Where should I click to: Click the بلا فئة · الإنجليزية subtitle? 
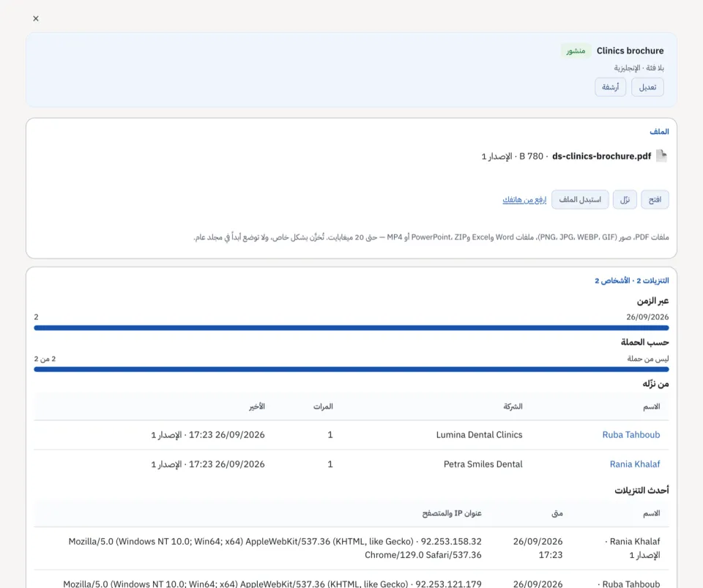(x=639, y=68)
